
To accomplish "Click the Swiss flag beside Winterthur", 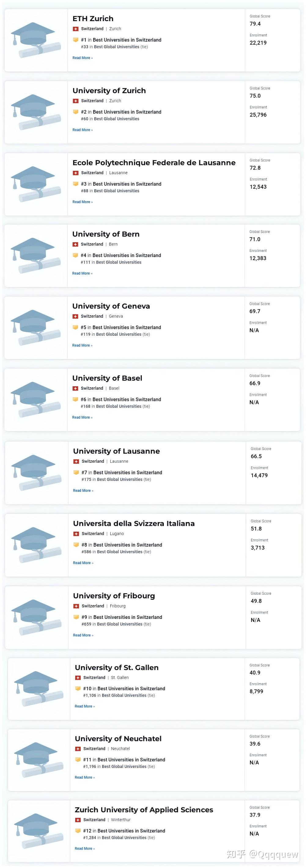I will [x=78, y=820].
